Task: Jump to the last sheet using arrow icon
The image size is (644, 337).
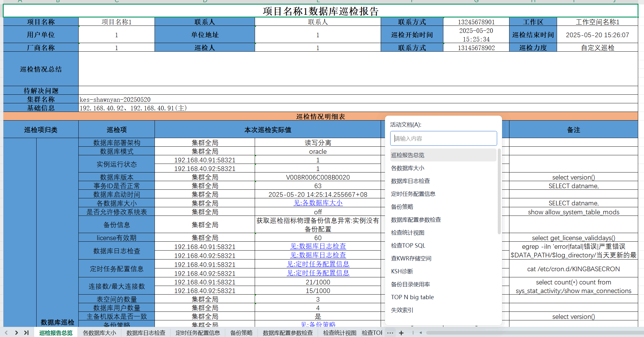Action: [x=26, y=333]
